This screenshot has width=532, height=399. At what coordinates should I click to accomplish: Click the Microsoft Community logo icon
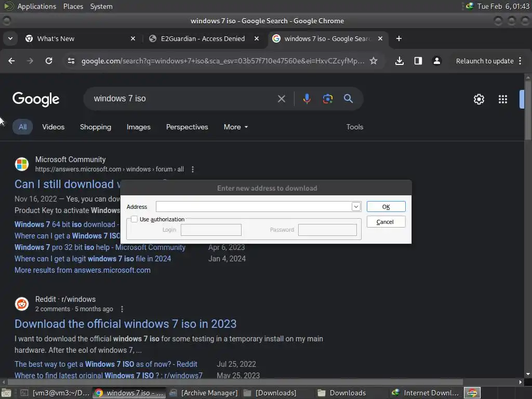coord(22,164)
